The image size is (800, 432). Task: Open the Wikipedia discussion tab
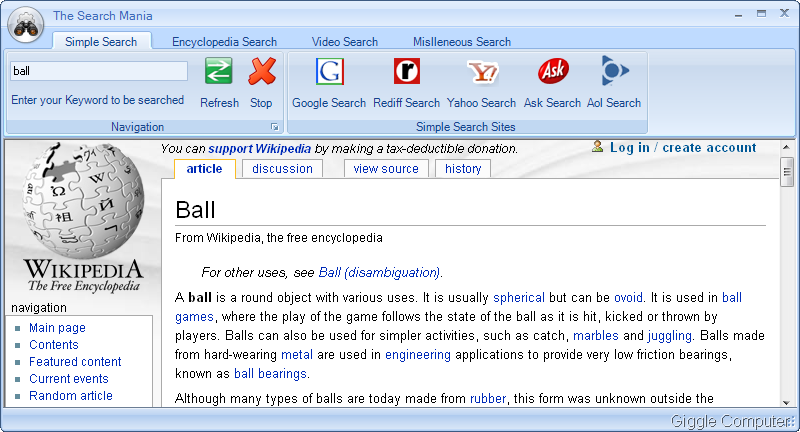click(x=282, y=169)
